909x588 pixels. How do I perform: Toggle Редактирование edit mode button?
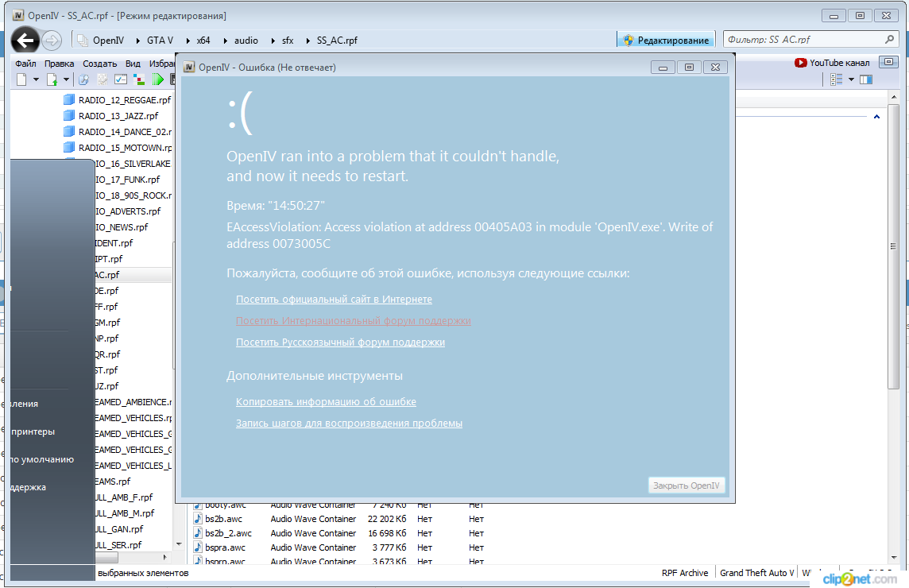666,40
